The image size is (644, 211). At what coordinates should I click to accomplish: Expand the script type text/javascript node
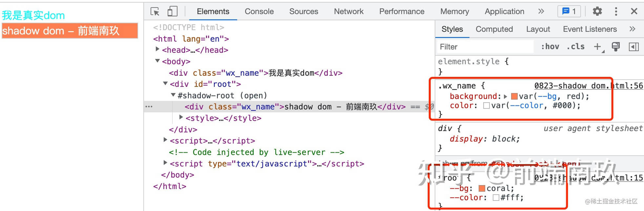tap(165, 163)
